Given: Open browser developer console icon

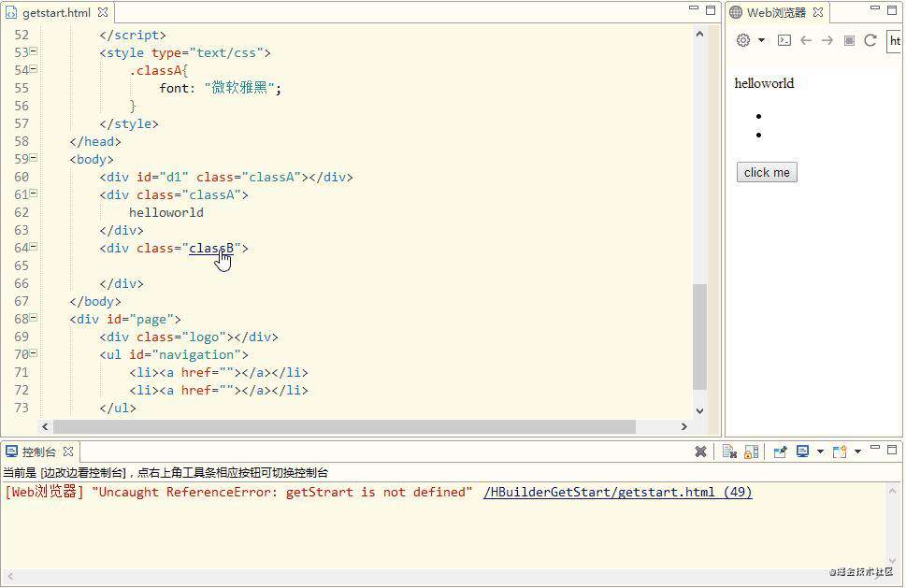Looking at the screenshot, I should click(x=784, y=40).
